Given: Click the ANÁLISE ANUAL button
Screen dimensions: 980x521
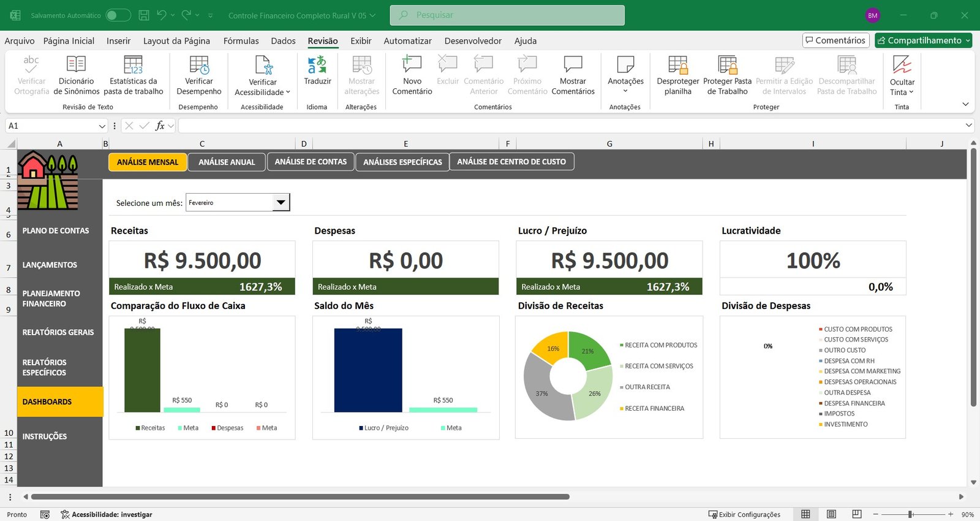Looking at the screenshot, I should 227,162.
